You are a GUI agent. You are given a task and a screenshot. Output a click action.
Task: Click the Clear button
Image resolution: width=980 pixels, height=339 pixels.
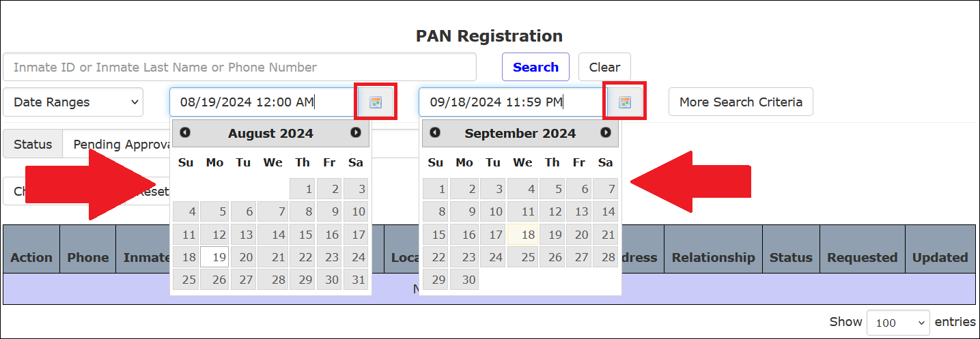click(604, 67)
